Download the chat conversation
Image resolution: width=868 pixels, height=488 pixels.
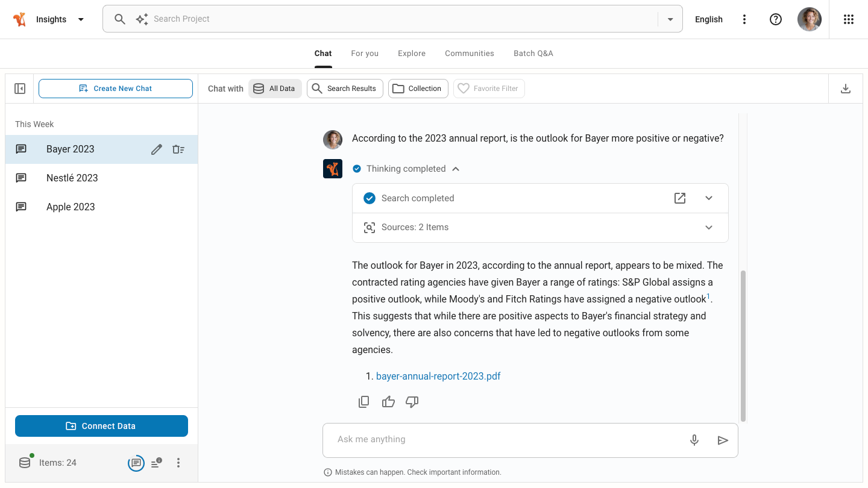click(846, 89)
